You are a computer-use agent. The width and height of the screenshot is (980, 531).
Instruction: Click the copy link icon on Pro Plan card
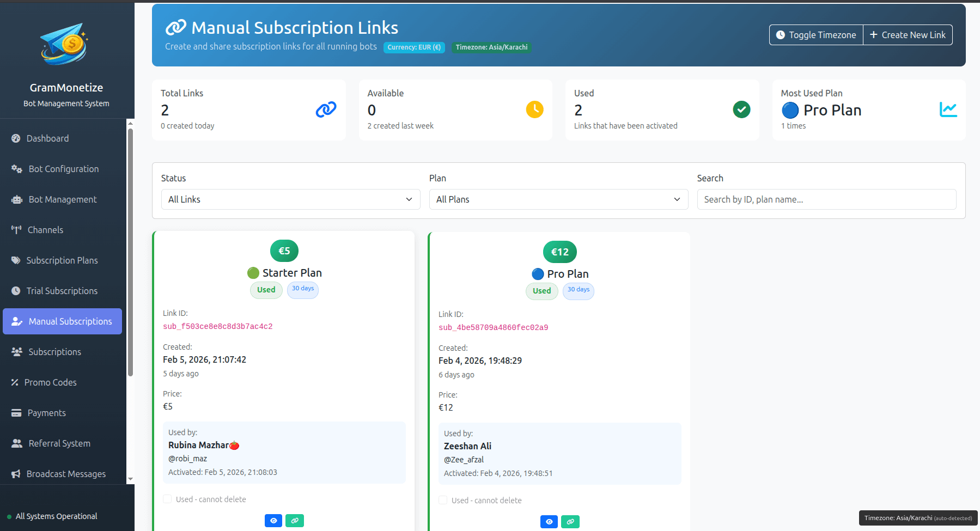point(570,521)
